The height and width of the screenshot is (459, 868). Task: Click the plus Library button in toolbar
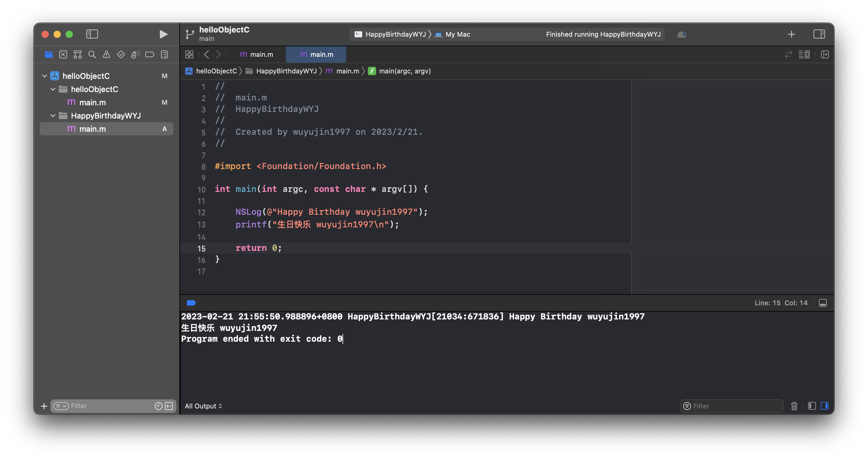tap(792, 34)
